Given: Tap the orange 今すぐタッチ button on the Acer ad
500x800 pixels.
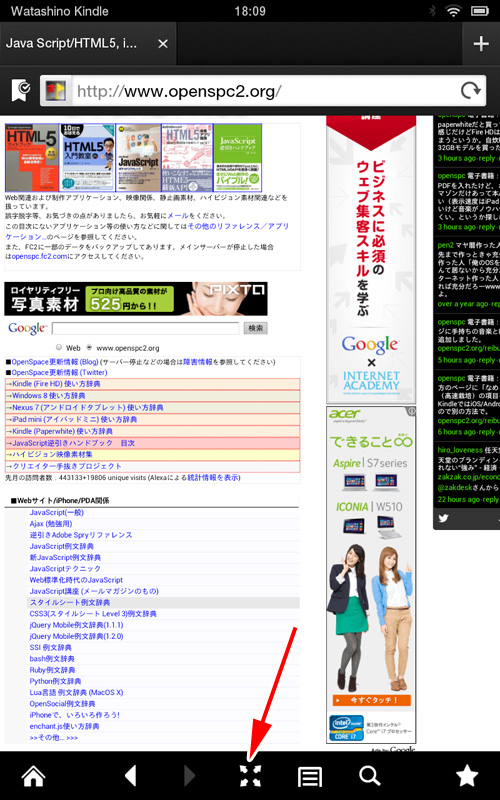Looking at the screenshot, I should click(372, 700).
